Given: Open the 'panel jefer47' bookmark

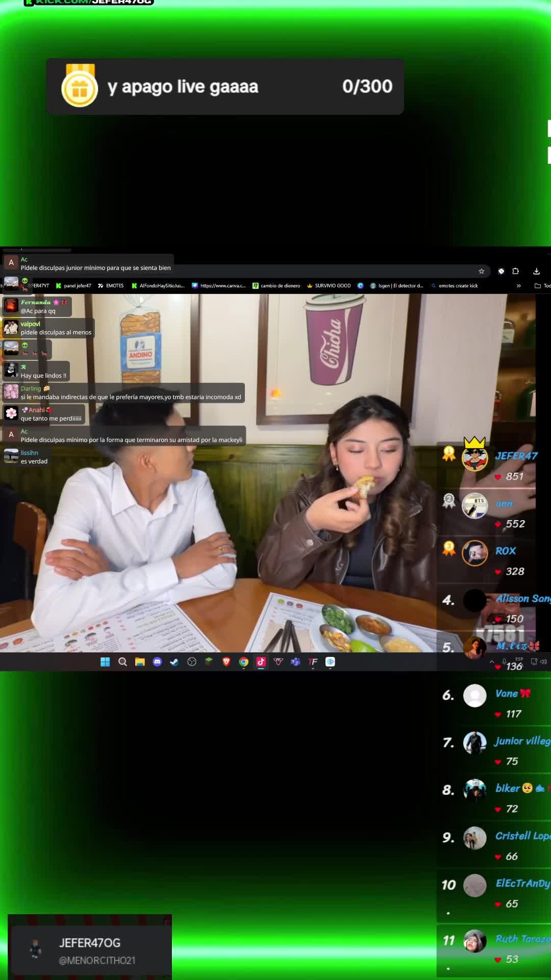Looking at the screenshot, I should (x=73, y=286).
